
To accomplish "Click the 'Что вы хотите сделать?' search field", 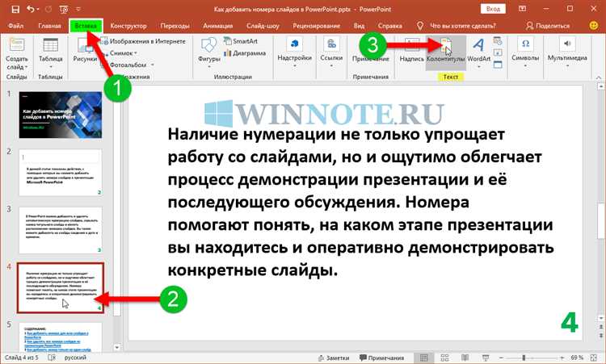I will click(462, 26).
